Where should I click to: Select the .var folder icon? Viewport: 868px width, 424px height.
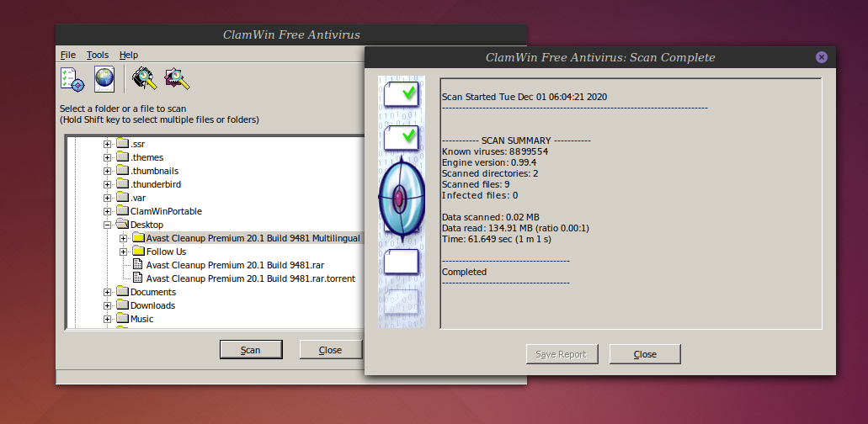pyautogui.click(x=122, y=198)
